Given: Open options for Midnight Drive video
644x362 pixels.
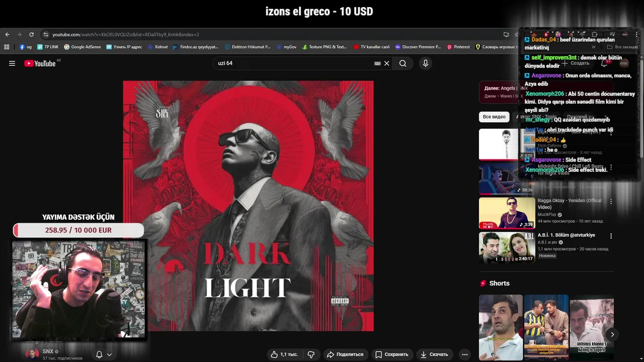Looking at the screenshot, I should 611,167.
